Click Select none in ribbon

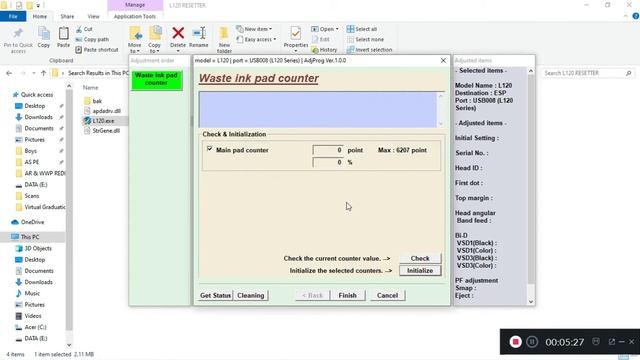(x=365, y=40)
